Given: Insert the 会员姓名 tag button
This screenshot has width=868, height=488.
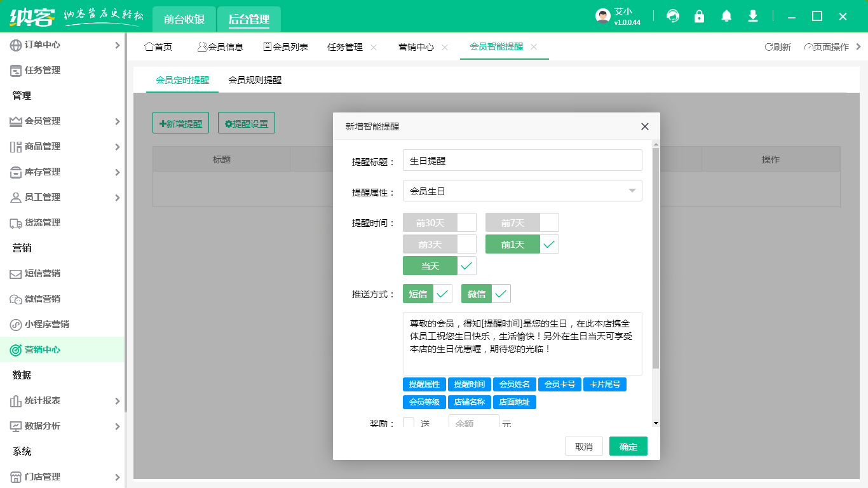Looking at the screenshot, I should (x=514, y=384).
